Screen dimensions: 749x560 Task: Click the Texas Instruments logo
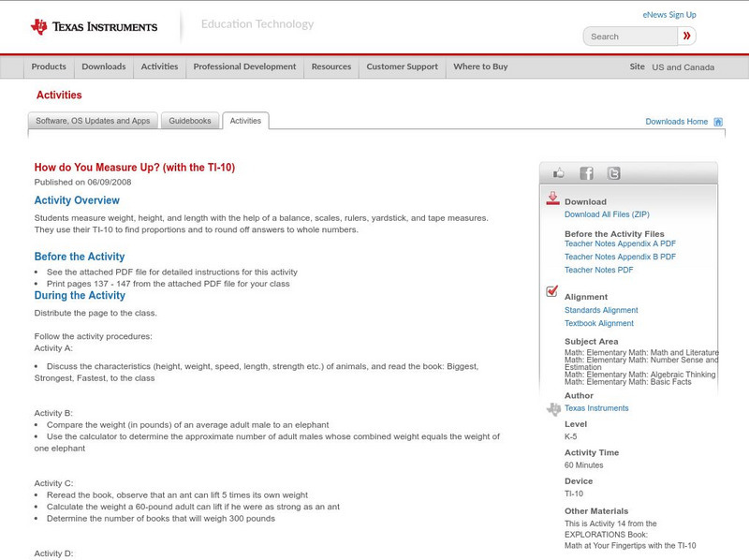click(x=94, y=27)
